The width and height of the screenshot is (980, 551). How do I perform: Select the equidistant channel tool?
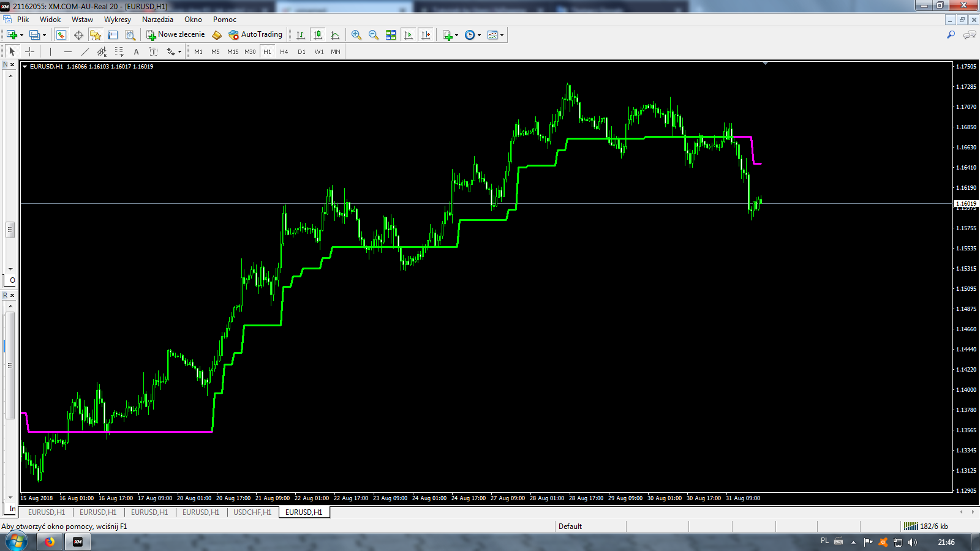pos(102,51)
